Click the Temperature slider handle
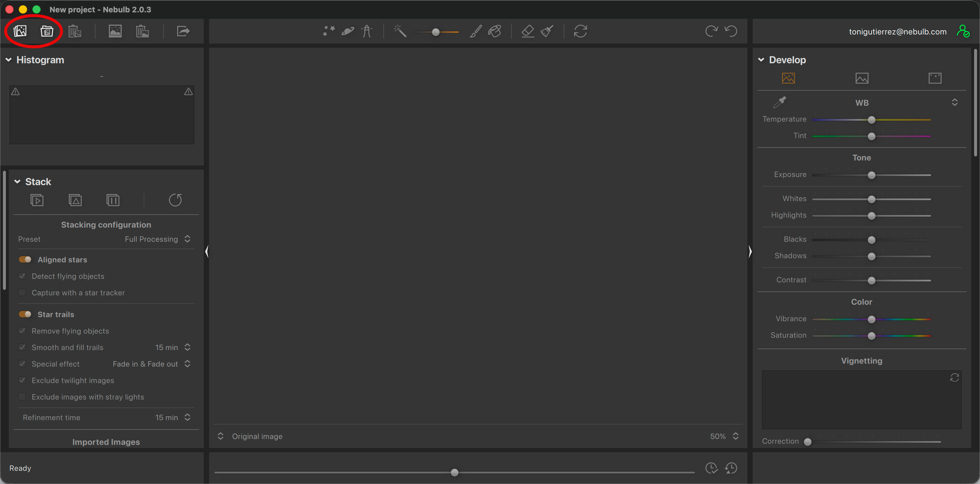This screenshot has height=484, width=980. pos(871,120)
